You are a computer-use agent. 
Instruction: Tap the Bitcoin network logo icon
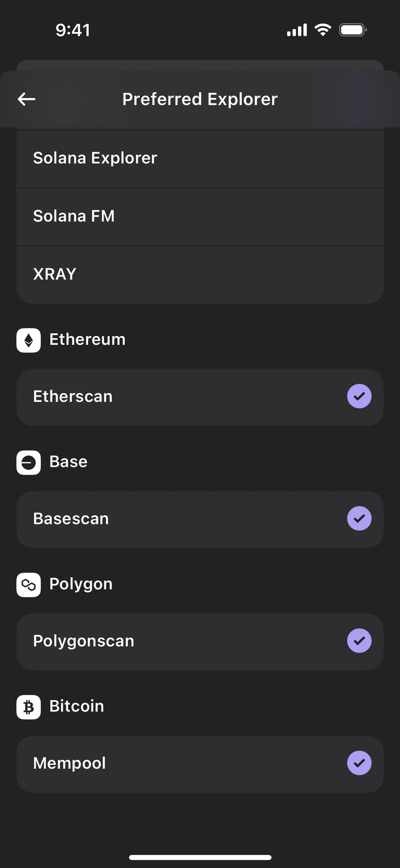click(29, 707)
